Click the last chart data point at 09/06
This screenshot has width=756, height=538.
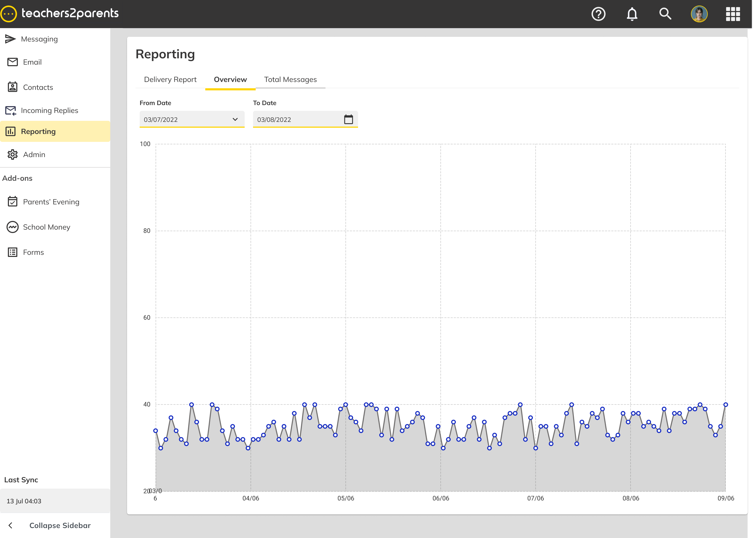click(725, 405)
